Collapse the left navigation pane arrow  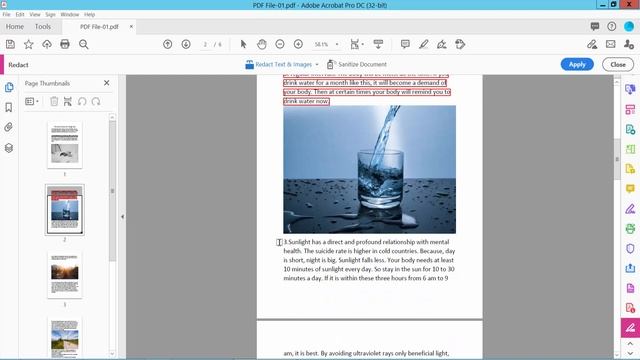[122, 217]
